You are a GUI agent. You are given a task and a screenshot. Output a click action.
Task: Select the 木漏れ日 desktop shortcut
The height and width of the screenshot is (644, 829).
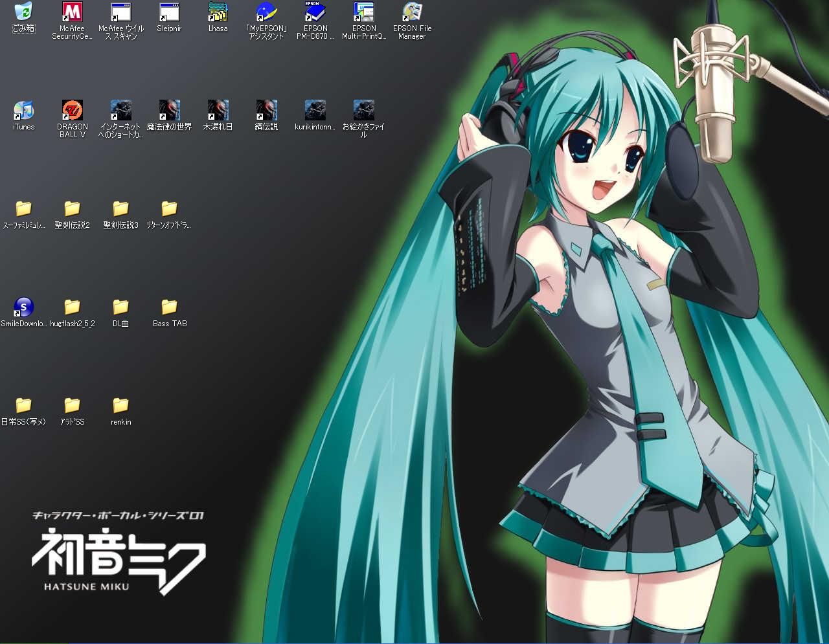[218, 116]
